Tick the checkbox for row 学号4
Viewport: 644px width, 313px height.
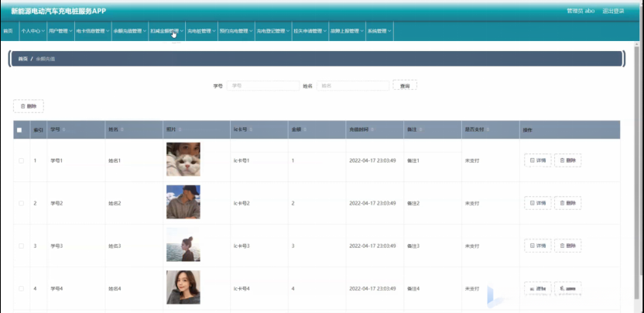coord(22,289)
